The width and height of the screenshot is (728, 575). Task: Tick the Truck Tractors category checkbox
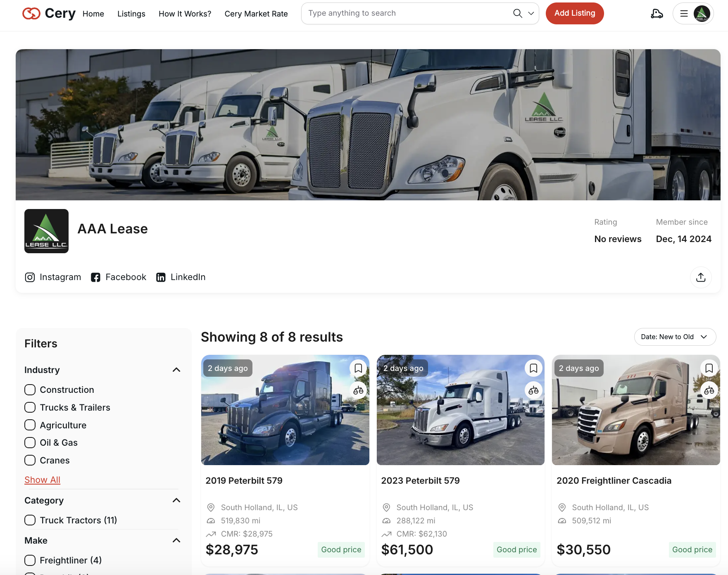click(x=30, y=520)
